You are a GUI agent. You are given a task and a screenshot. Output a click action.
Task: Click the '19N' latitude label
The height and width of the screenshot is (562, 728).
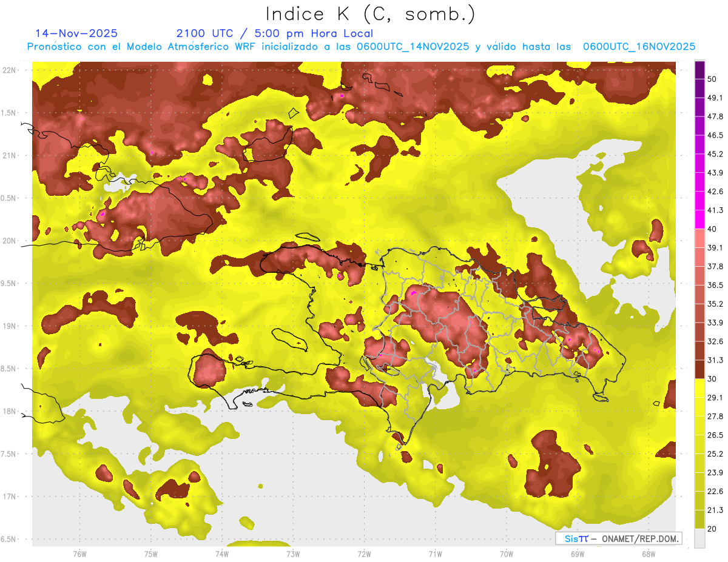pos(8,326)
